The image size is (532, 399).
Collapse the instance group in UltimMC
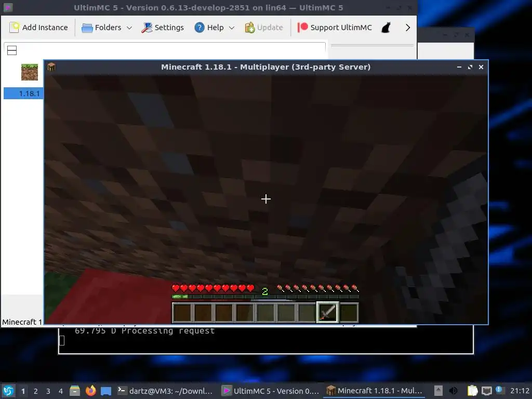(12, 50)
